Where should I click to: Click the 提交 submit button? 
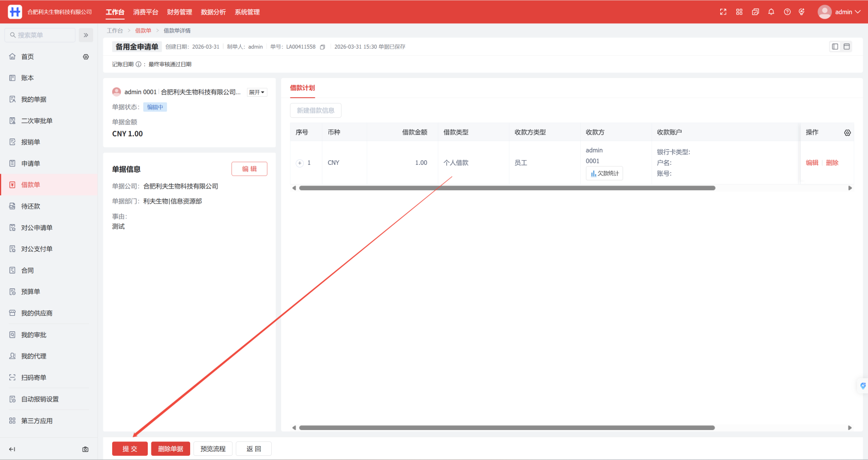point(130,449)
